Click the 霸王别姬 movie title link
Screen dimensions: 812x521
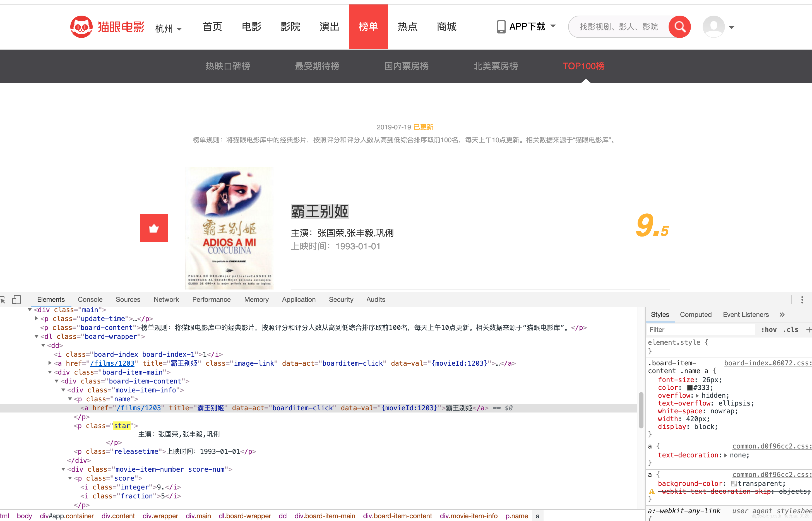pos(319,211)
